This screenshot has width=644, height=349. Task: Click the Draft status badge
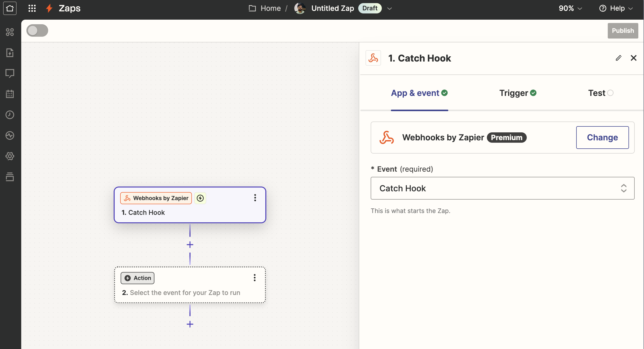pyautogui.click(x=370, y=8)
